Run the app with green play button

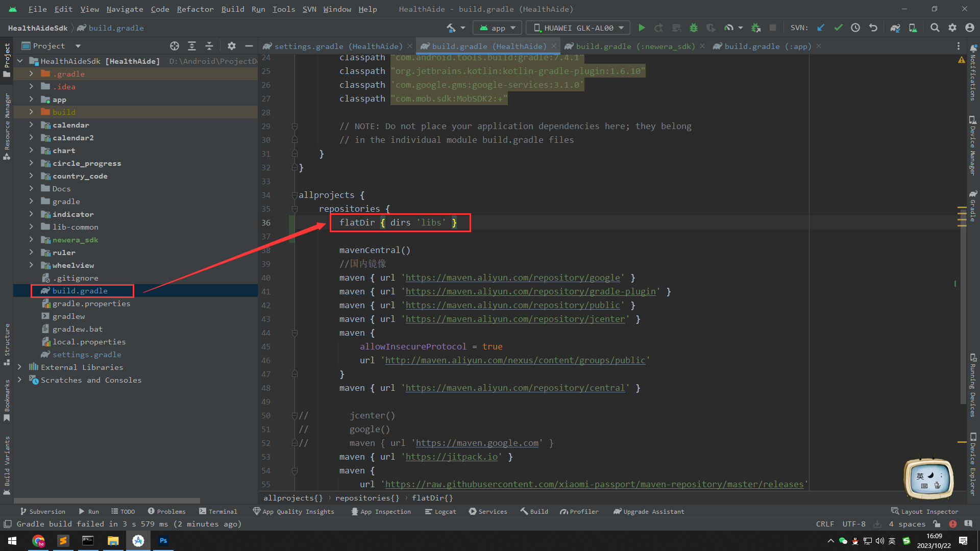(642, 28)
